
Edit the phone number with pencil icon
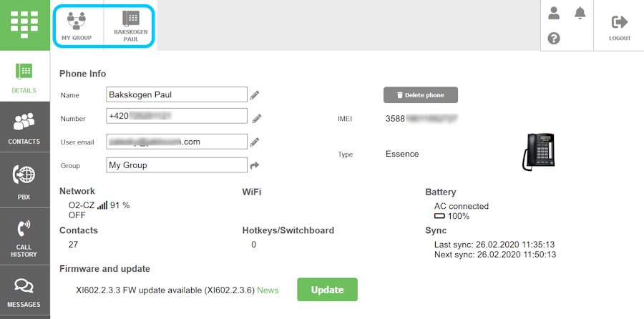pos(256,118)
